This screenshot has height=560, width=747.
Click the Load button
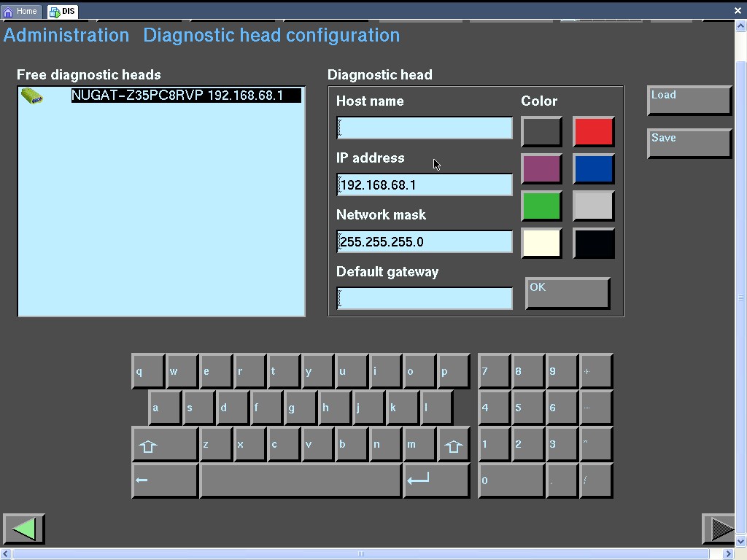click(x=689, y=101)
